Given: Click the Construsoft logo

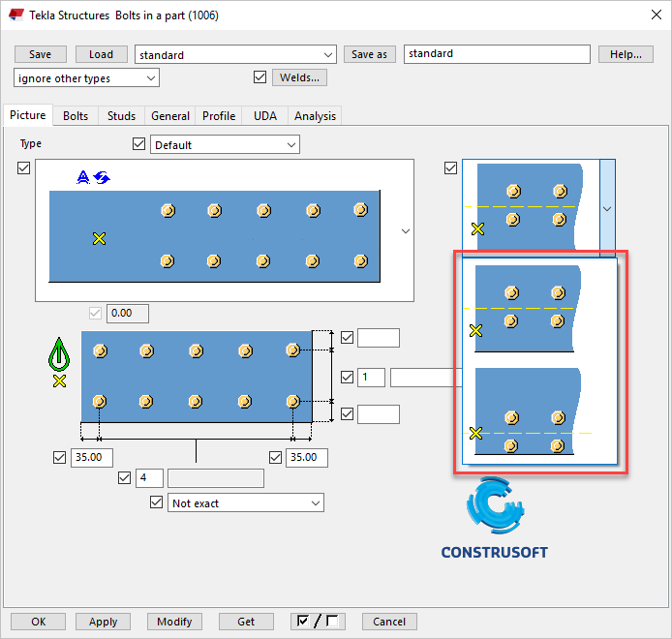Looking at the screenshot, I should point(494,520).
